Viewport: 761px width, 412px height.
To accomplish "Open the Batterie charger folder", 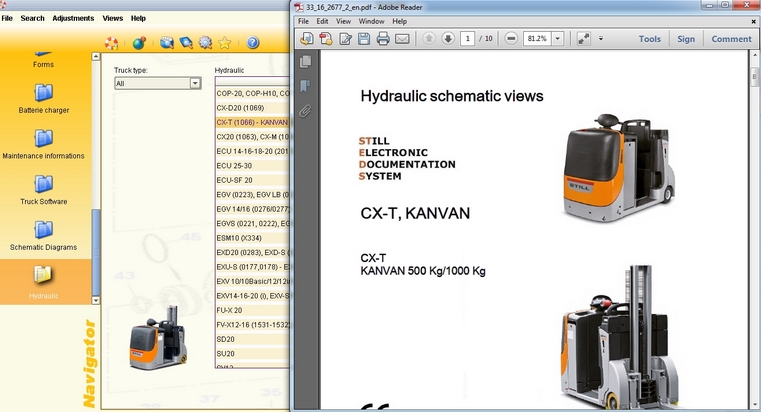I will point(44,99).
